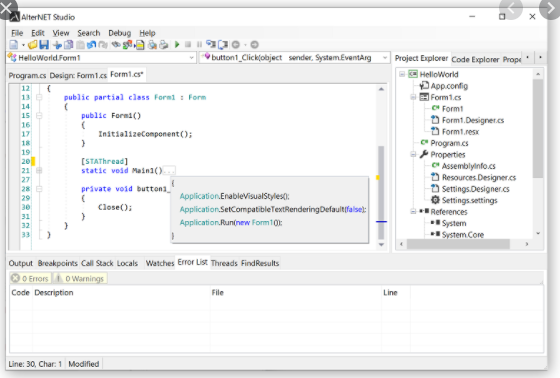Open the Search menu
Screen dimensions: 560x378
[89, 33]
